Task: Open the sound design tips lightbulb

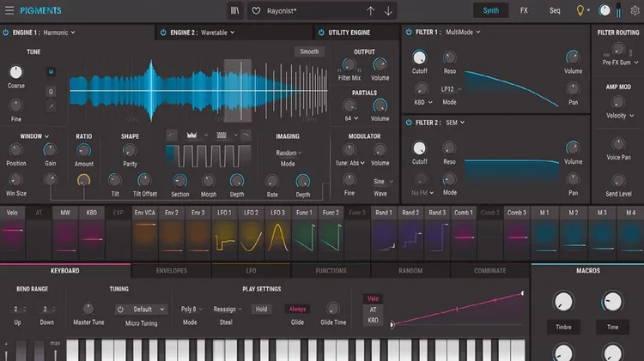Action: pos(580,10)
